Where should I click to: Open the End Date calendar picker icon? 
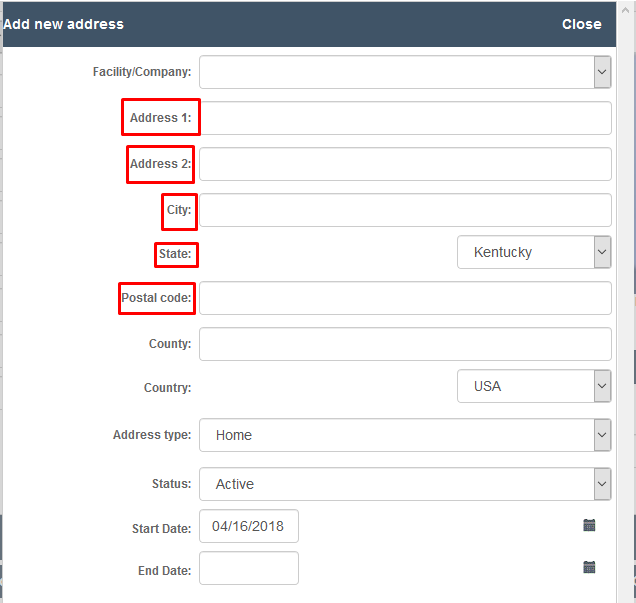click(589, 567)
